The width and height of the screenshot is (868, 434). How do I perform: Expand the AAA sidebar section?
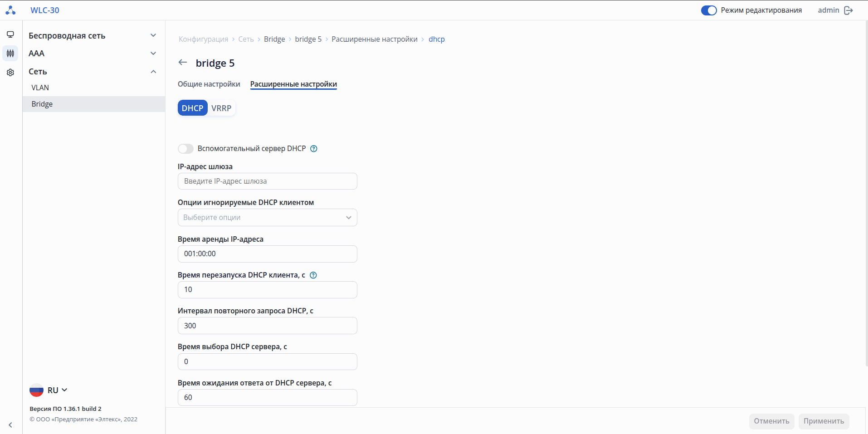153,54
